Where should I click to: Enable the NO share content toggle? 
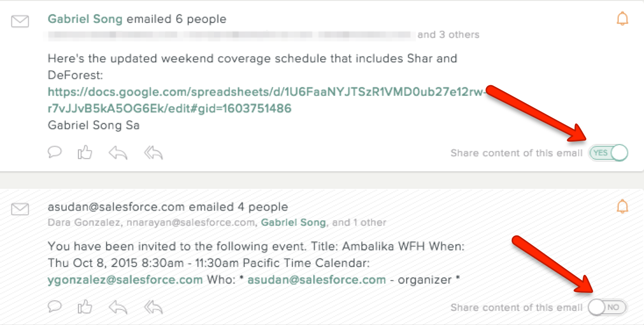click(608, 307)
